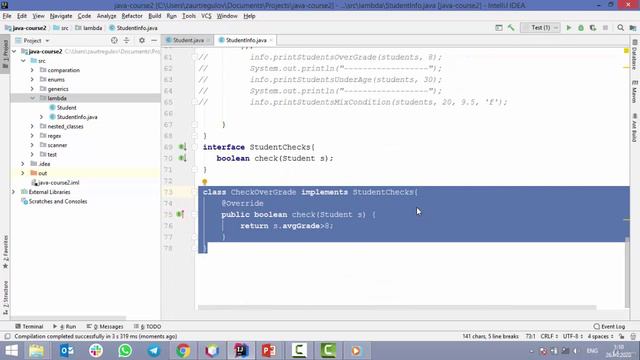Toggle the Maven tool window

pos(634,92)
